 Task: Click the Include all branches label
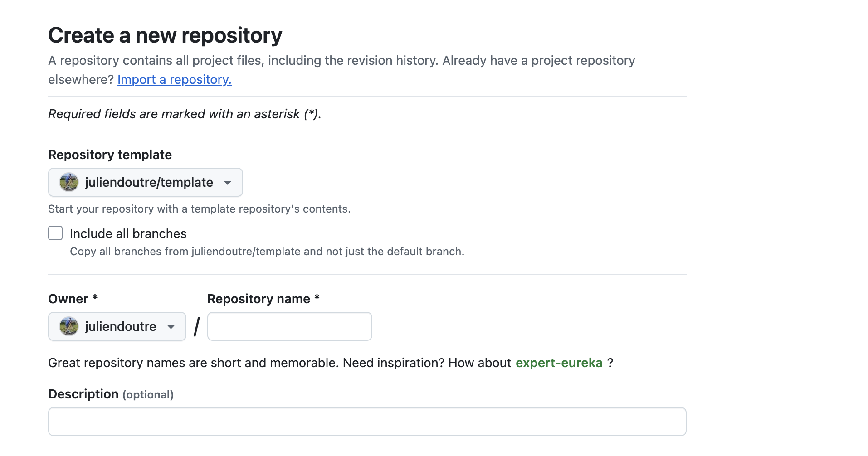[128, 233]
